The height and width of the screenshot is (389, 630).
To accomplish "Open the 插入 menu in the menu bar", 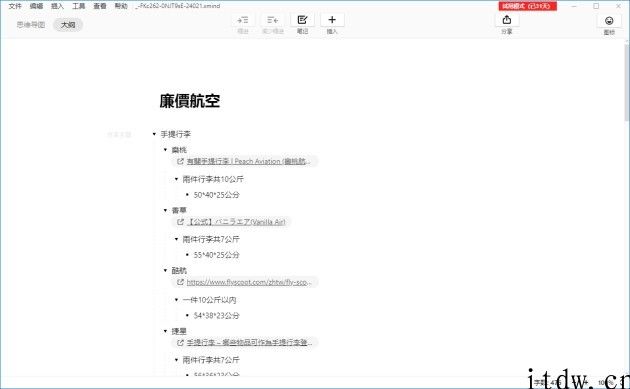I will (x=57, y=6).
